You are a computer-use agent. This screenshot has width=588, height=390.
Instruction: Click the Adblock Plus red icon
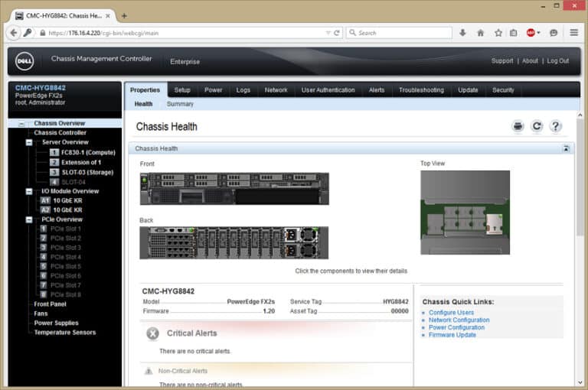(x=531, y=33)
